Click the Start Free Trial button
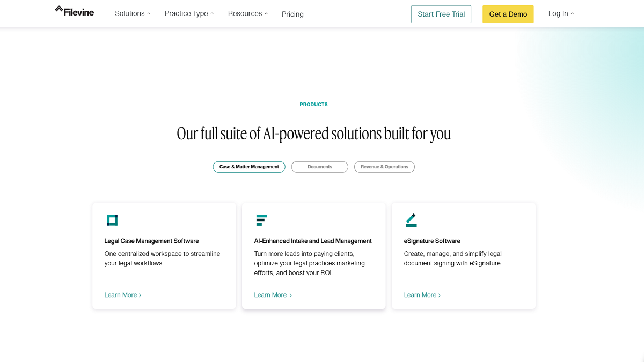The height and width of the screenshot is (362, 644). point(441,14)
